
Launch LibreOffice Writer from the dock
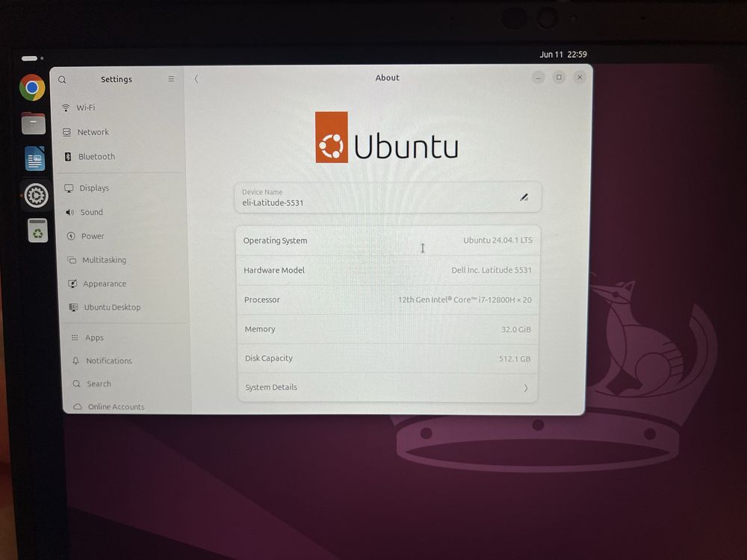tap(35, 158)
